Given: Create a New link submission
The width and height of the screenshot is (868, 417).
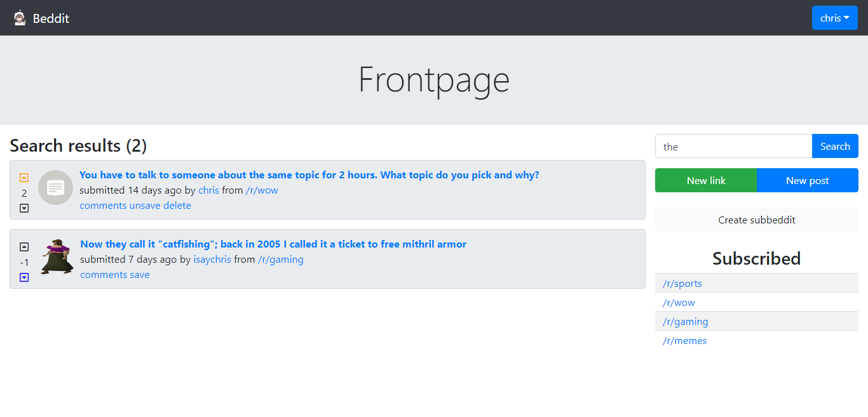Looking at the screenshot, I should (706, 180).
